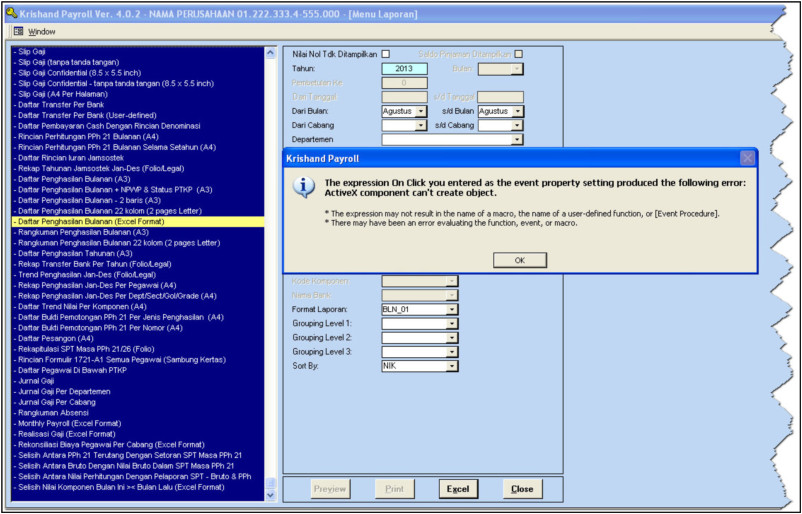
Task: Click OK in the error dialog
Action: pyautogui.click(x=520, y=260)
